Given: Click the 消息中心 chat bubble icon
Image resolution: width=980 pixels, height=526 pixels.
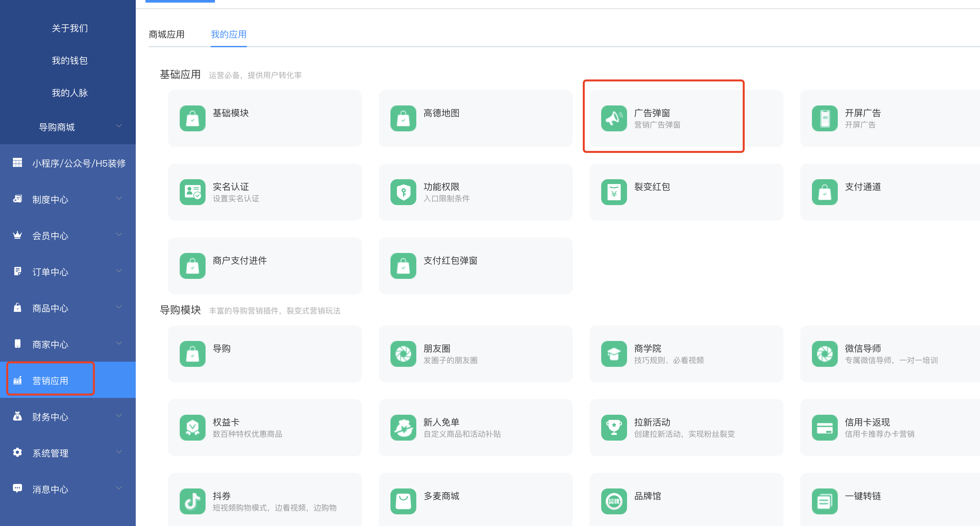Looking at the screenshot, I should 17,489.
